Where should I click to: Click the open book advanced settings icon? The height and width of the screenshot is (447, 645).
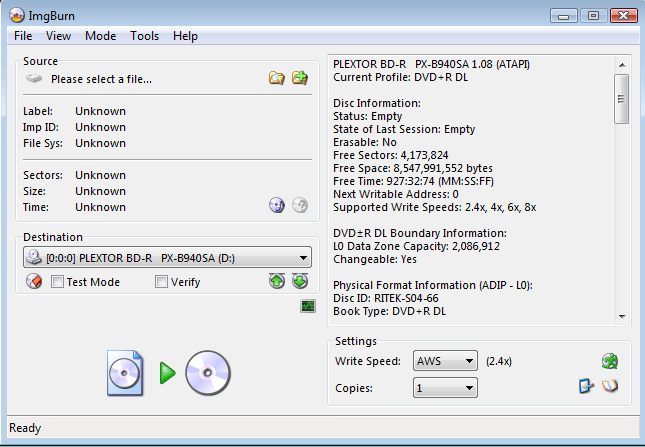coord(610,386)
